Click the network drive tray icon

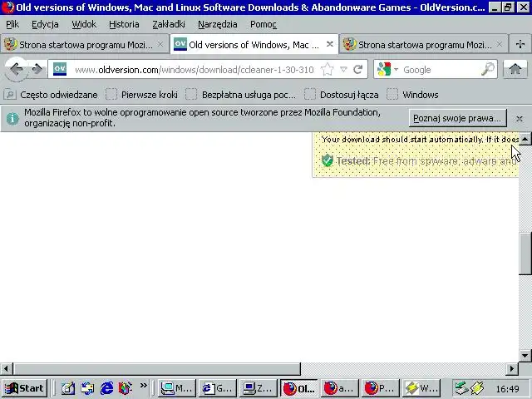coord(461,388)
